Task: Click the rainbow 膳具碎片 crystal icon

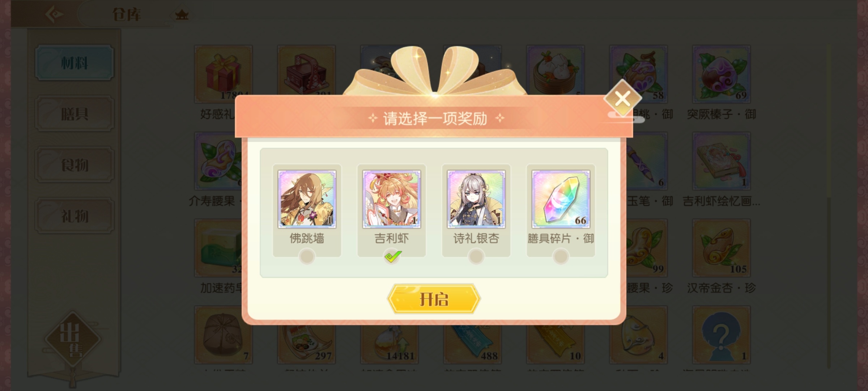Action: point(561,199)
